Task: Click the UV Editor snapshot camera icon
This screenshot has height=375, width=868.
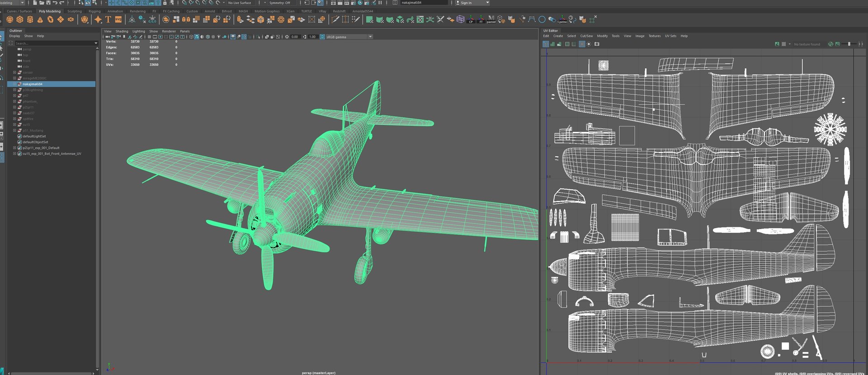Action: (597, 44)
